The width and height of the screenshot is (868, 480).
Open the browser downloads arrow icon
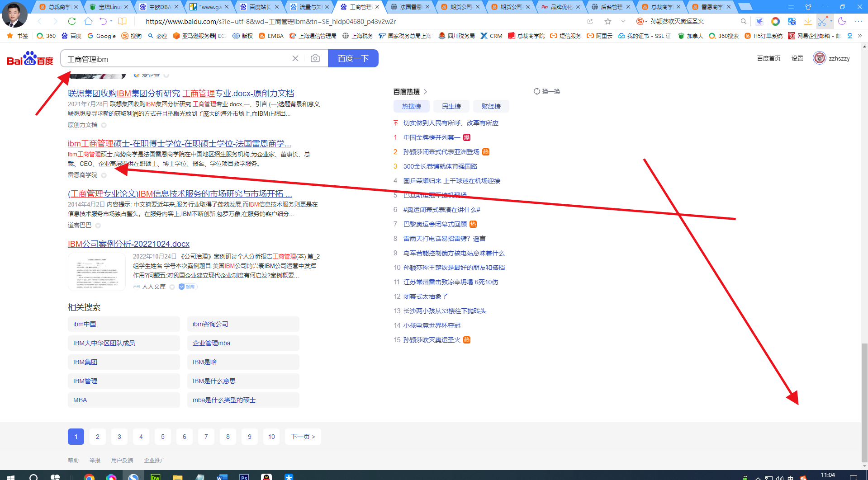coord(808,21)
